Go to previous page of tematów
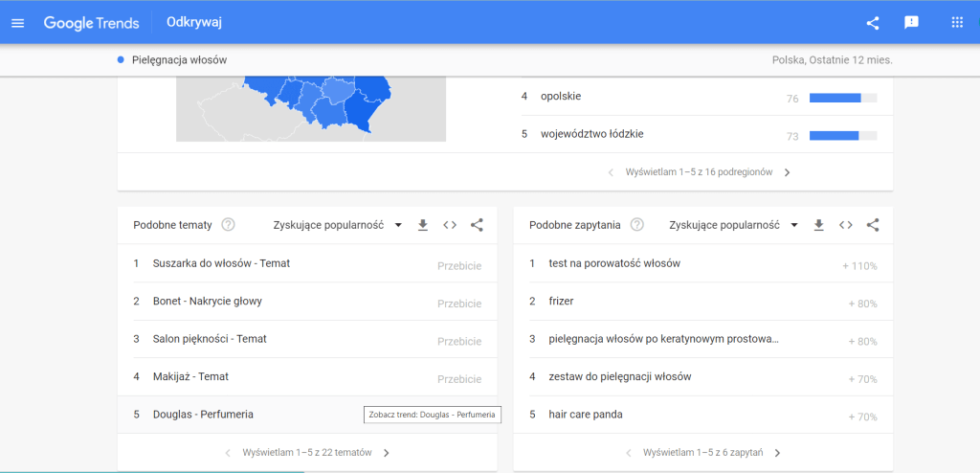 (228, 452)
